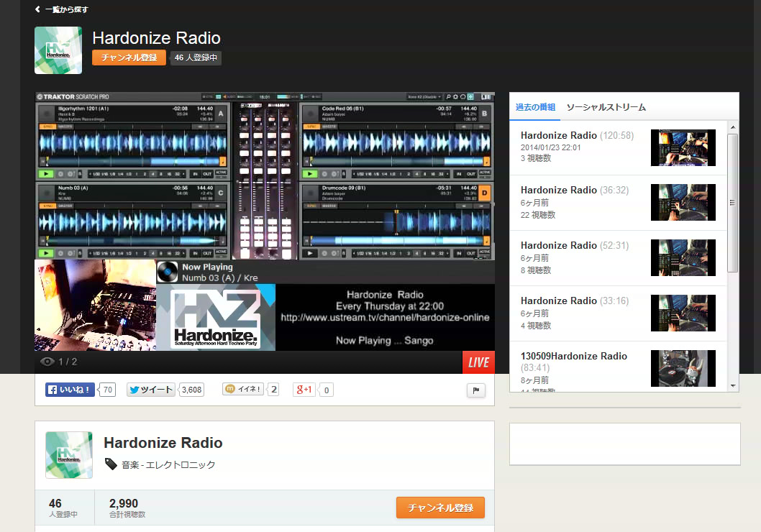Click the ustream URL text in stream
The width and height of the screenshot is (761, 532).
[x=385, y=318]
